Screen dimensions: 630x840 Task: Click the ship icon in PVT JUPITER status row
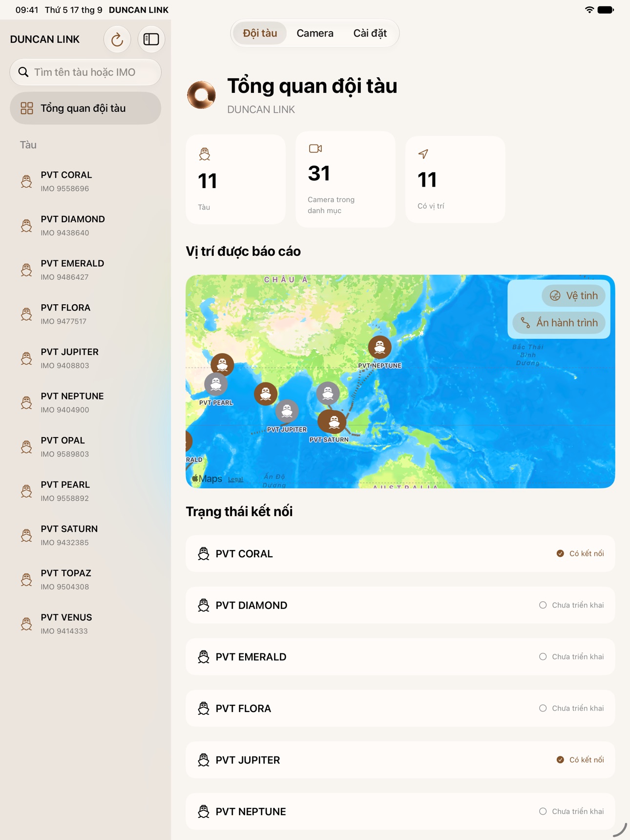tap(204, 760)
